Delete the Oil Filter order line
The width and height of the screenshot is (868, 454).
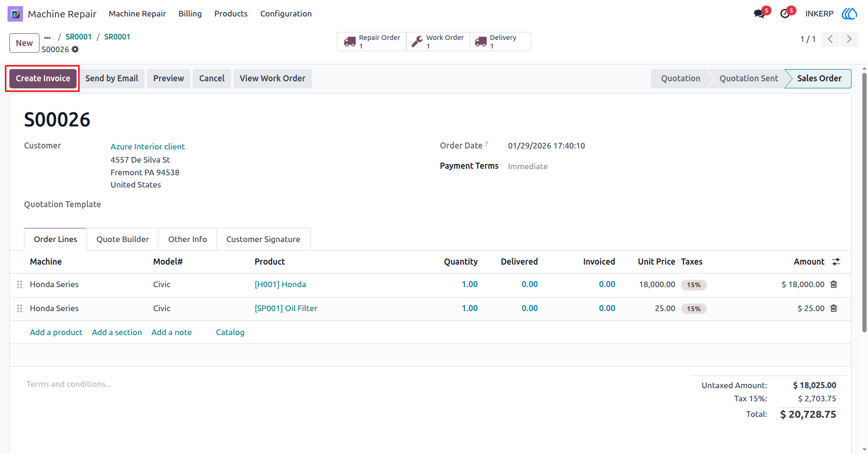[834, 308]
